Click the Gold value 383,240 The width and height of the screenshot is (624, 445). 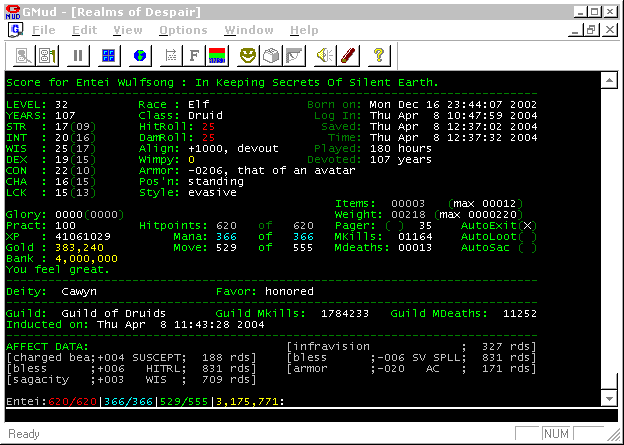(x=80, y=248)
